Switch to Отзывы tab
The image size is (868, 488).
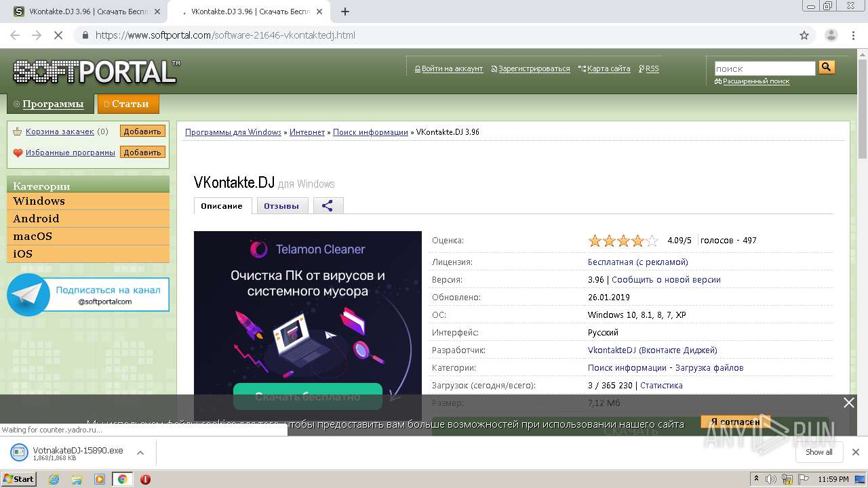tap(281, 206)
